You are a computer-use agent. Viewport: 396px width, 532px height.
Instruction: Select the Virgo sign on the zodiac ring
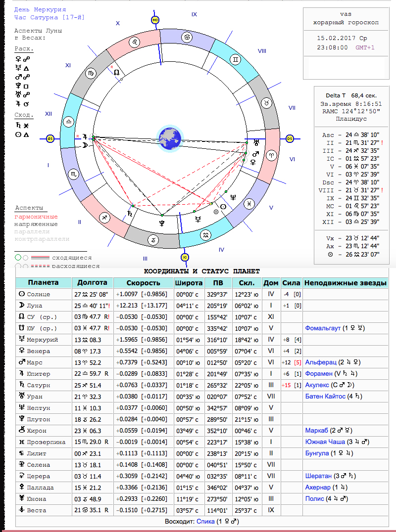(x=91, y=73)
